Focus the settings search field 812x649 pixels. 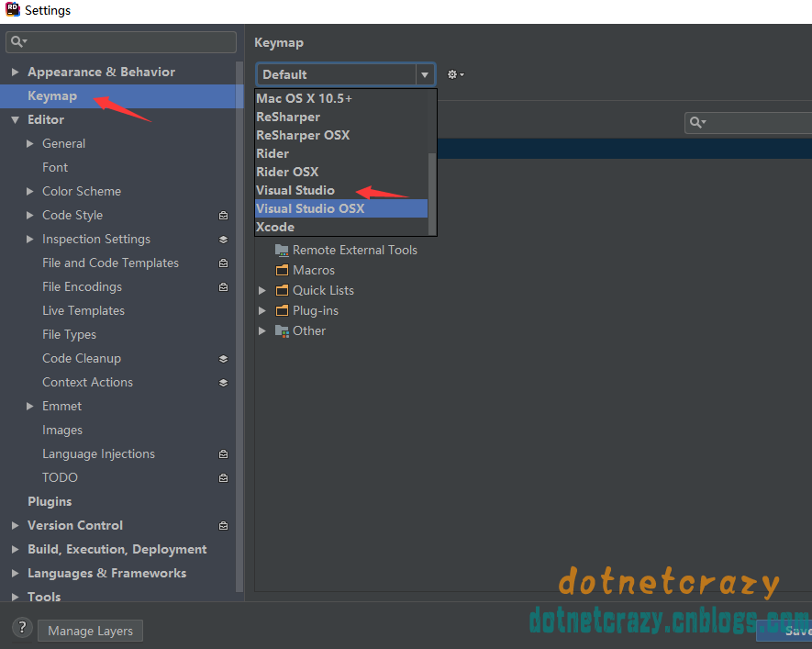121,42
